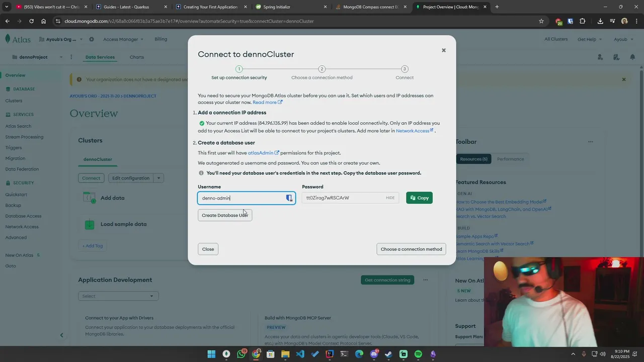Image resolution: width=644 pixels, height=362 pixels.
Task: Open the Network Access link in dialog
Action: coord(415,131)
